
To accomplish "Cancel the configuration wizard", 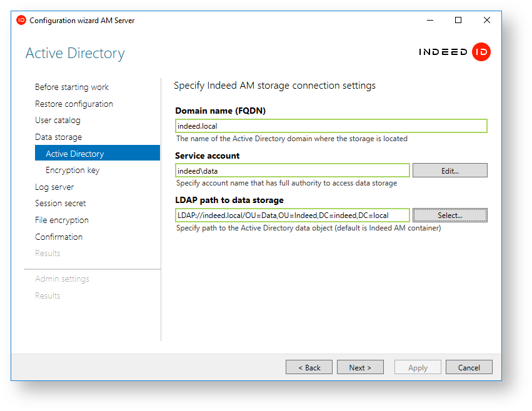I will pyautogui.click(x=469, y=367).
